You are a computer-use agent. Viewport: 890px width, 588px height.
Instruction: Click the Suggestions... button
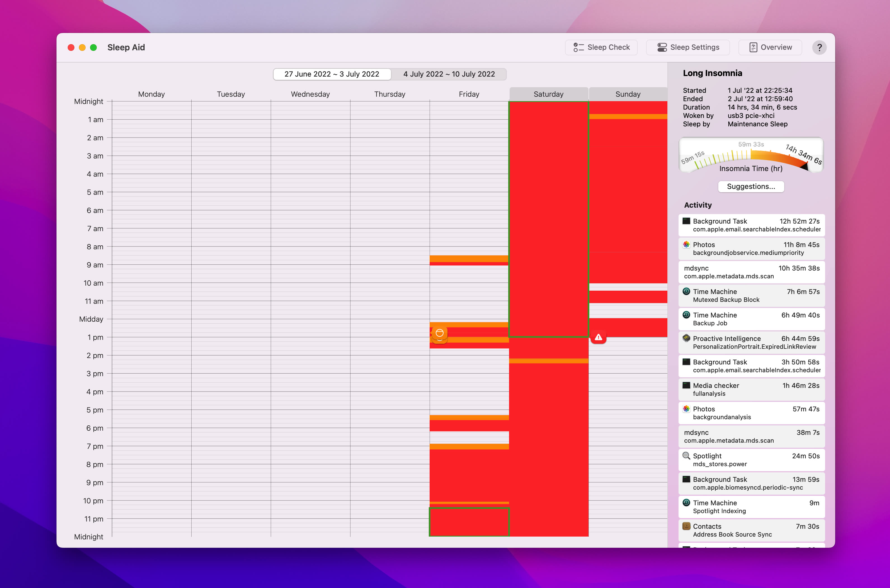click(751, 186)
